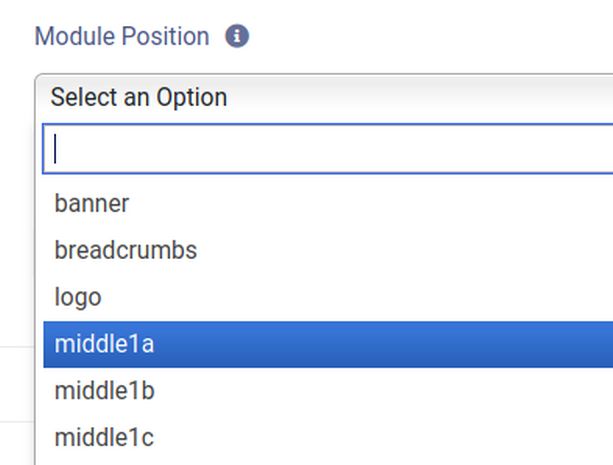Collapse the Select an Option dropdown
The image size is (613, 465).
tap(324, 97)
